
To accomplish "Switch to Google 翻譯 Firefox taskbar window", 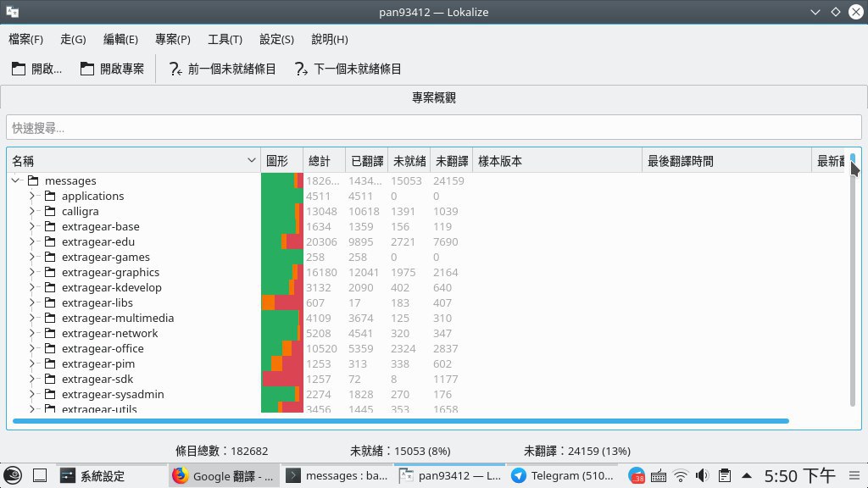I will 223,475.
